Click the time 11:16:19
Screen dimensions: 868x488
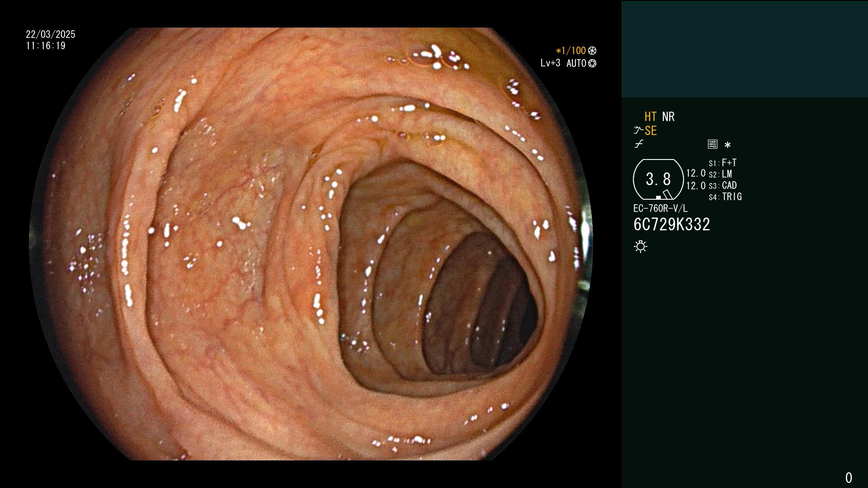(x=46, y=46)
